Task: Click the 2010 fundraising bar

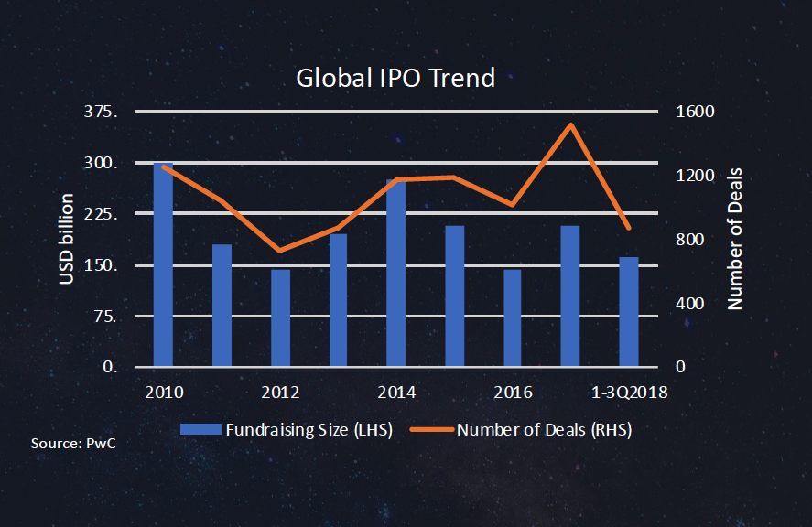Action: (163, 265)
